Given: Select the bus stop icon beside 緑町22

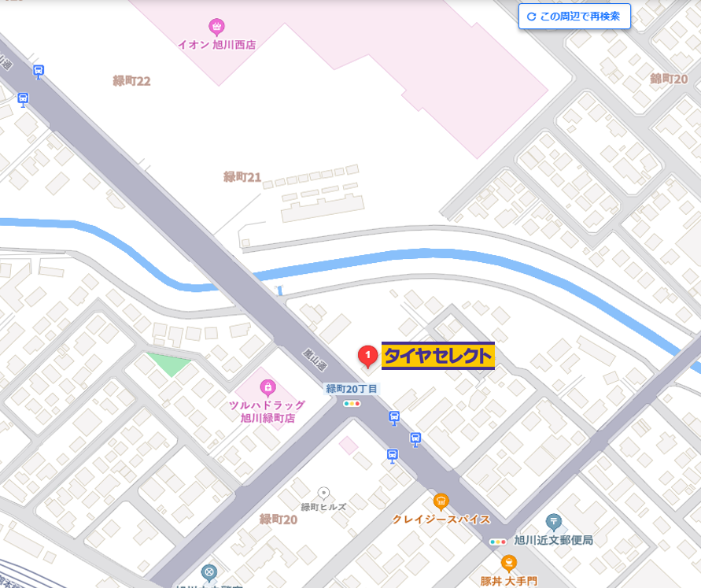Looking at the screenshot, I should point(39,72).
